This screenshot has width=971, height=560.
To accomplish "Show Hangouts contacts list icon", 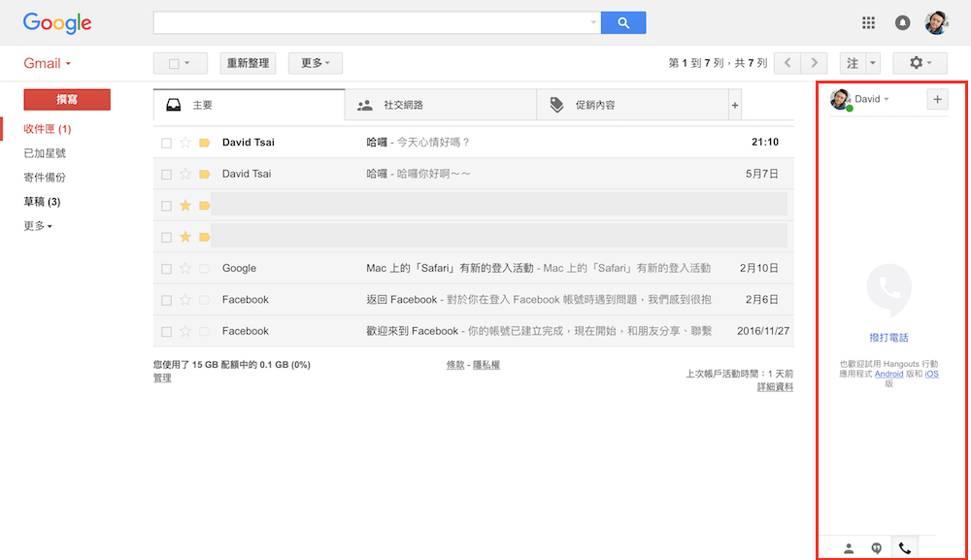I will point(849,548).
